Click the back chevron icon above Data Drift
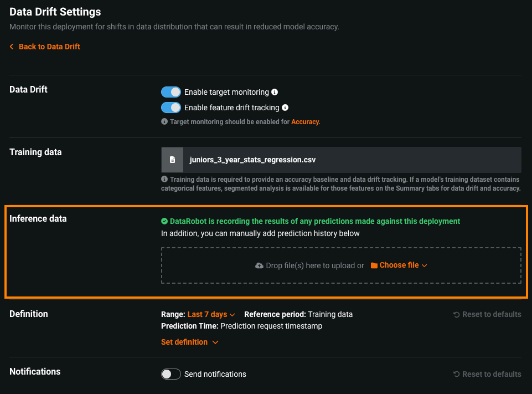 (x=12, y=47)
